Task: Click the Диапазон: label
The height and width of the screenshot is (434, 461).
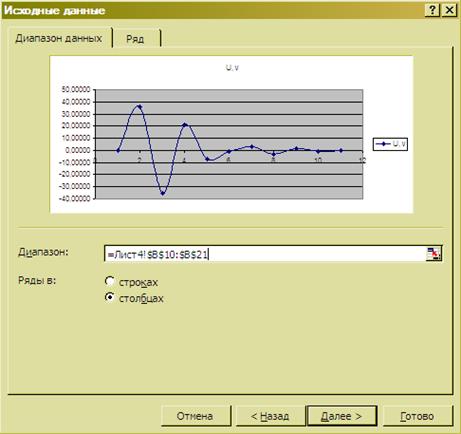Action: [x=43, y=252]
